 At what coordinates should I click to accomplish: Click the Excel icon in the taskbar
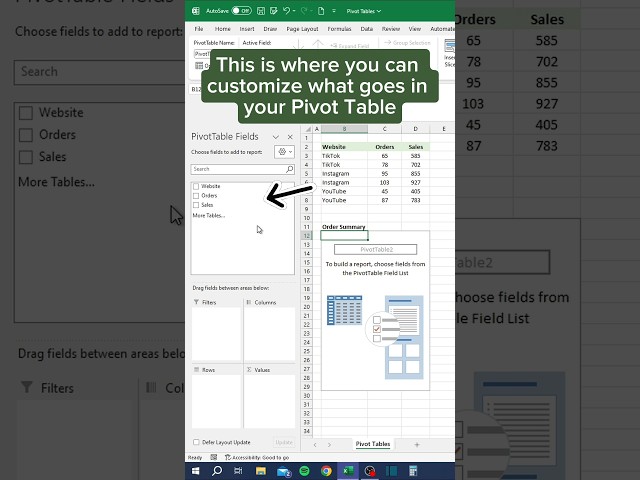click(x=348, y=471)
